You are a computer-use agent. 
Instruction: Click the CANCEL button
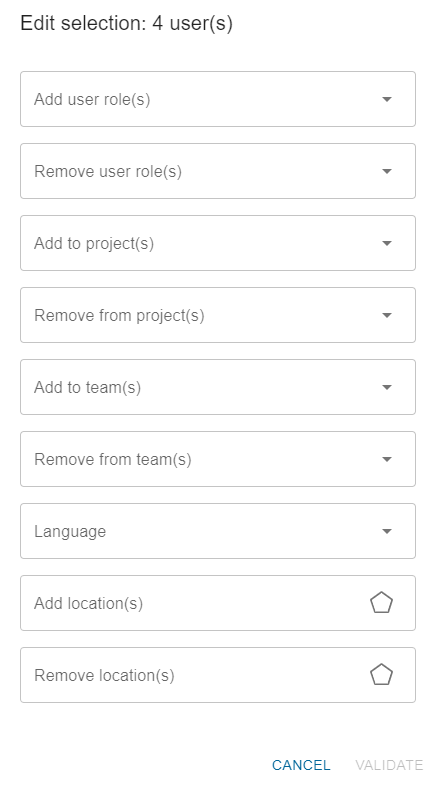click(301, 765)
